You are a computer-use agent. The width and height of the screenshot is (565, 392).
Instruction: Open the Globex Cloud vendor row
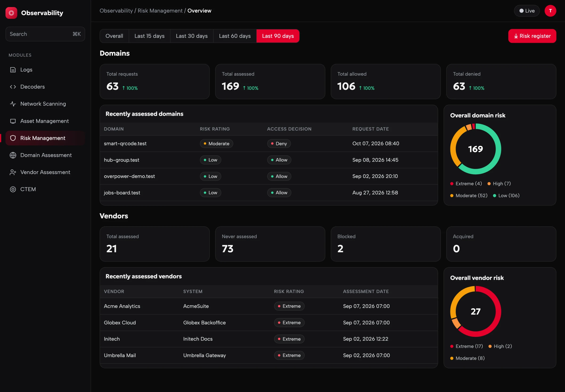click(268, 322)
